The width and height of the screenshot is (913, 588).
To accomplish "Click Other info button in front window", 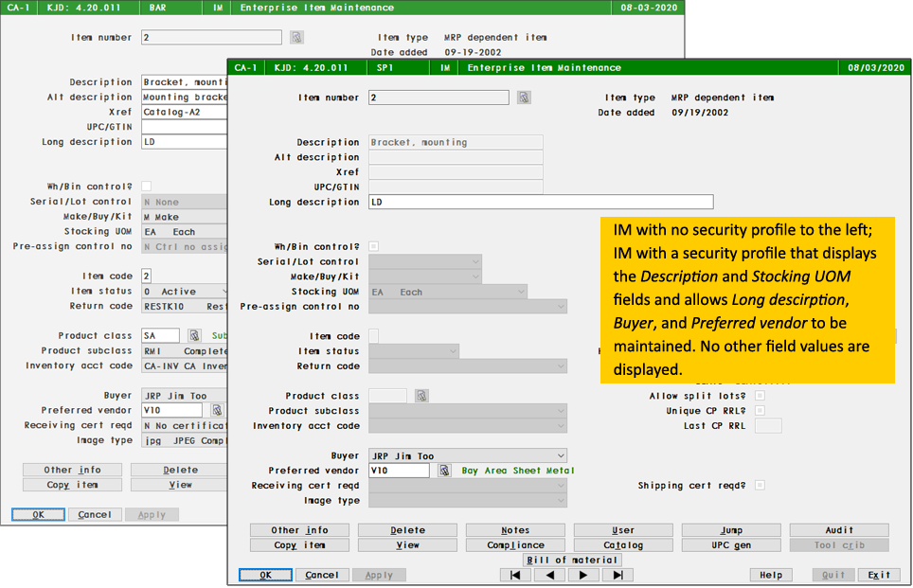I will coord(300,530).
